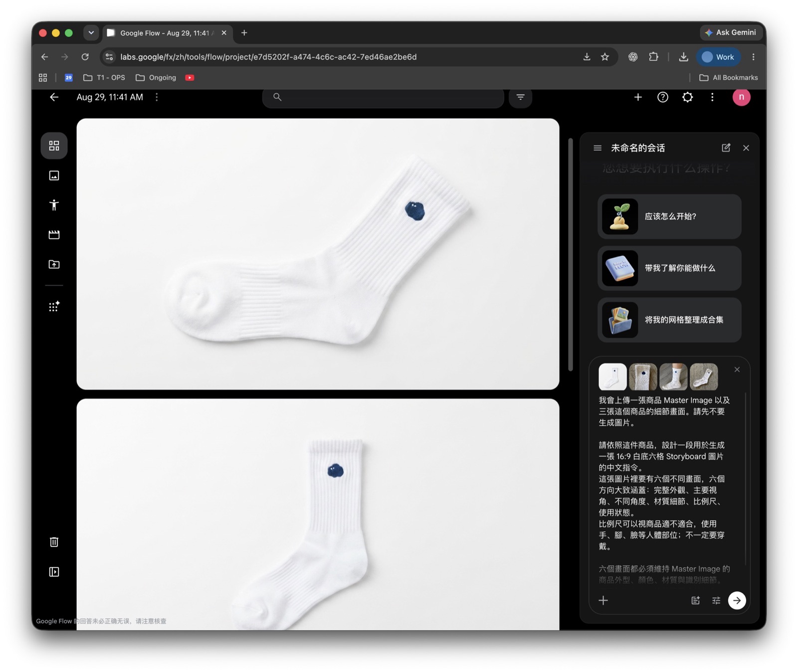Open the apps grid in bookmarks bar

click(43, 78)
